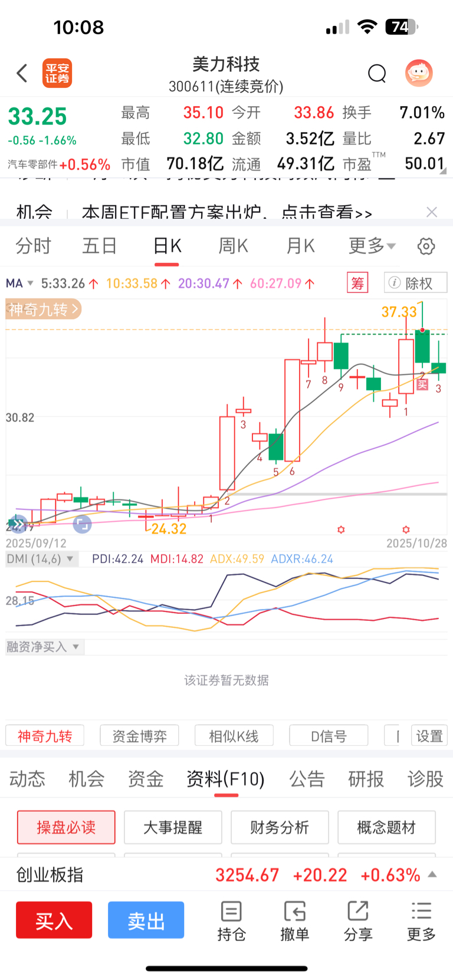Switch to 分时 chart tab

34,246
